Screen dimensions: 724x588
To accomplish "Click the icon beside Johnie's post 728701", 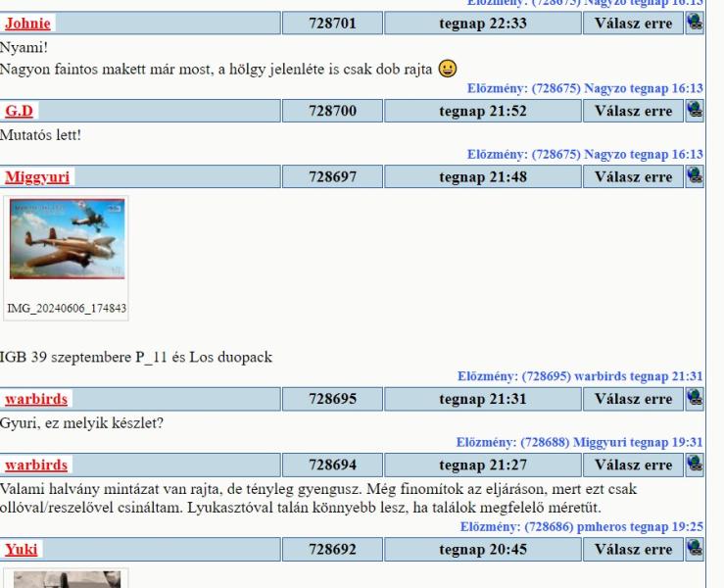I will (x=694, y=22).
